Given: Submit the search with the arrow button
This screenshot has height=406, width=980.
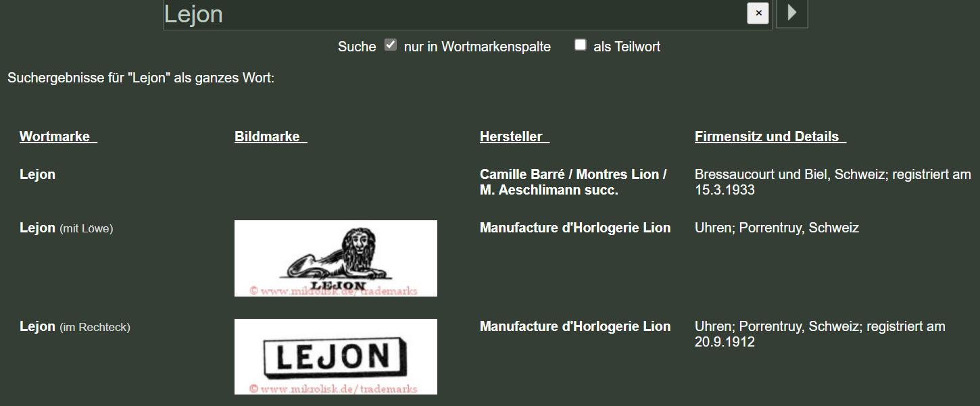Looking at the screenshot, I should (x=792, y=13).
